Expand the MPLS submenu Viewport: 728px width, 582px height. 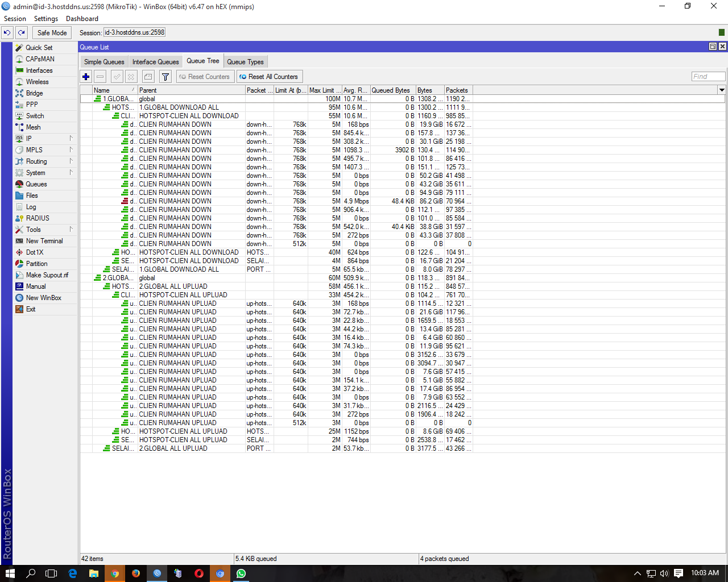pos(44,150)
